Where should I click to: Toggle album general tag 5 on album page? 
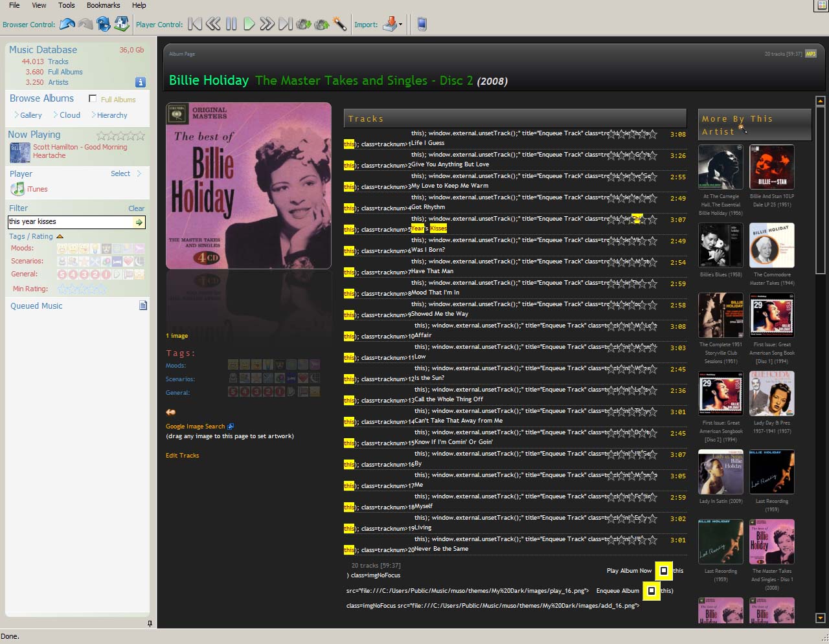(233, 392)
